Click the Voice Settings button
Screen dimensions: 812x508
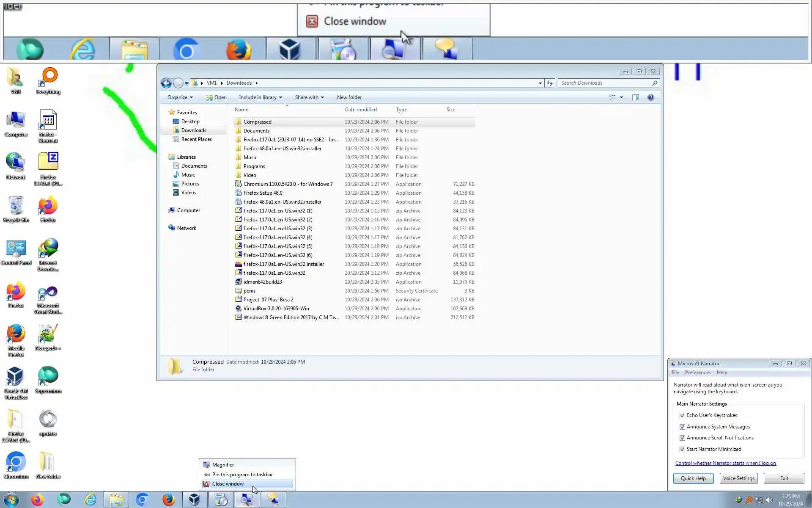tap(738, 478)
